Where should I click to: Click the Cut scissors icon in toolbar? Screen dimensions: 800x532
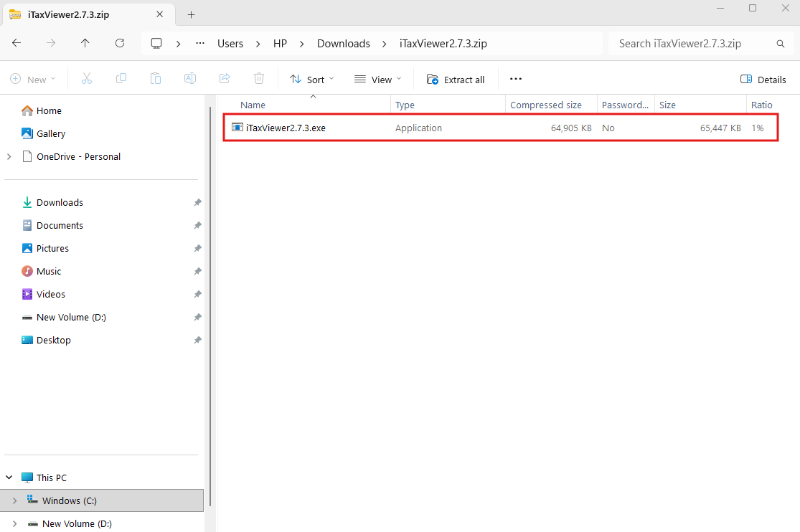tap(87, 79)
